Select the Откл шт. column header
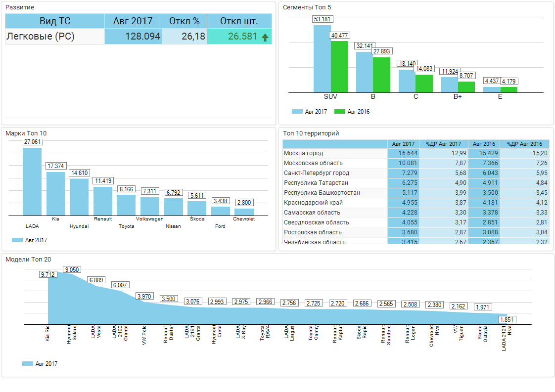 click(239, 21)
